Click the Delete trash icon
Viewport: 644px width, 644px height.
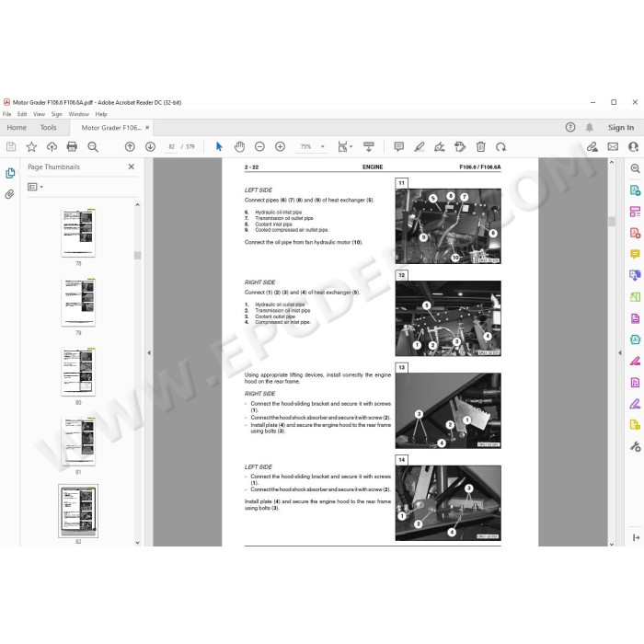point(480,146)
